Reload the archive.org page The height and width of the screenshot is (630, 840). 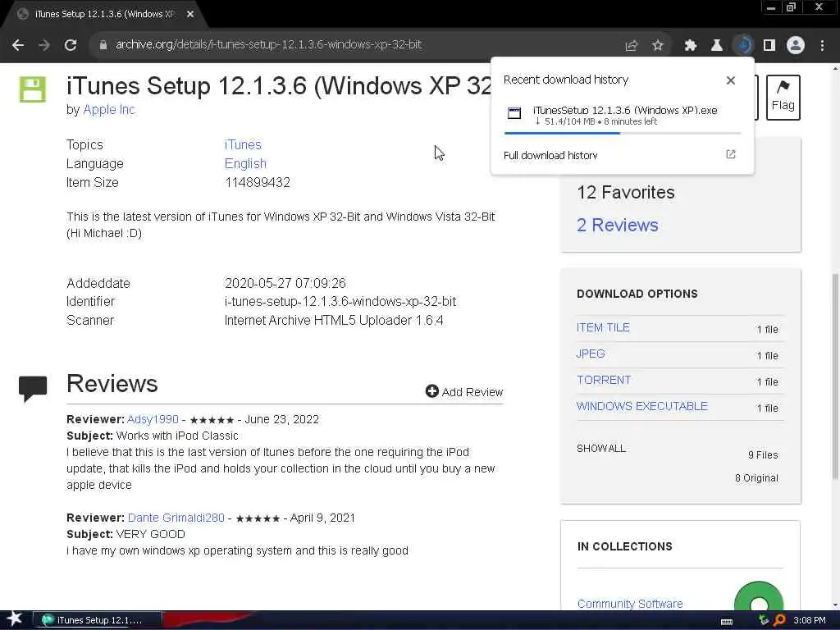point(71,45)
